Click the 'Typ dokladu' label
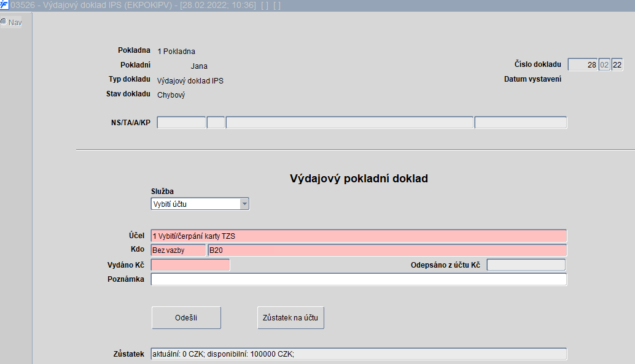Viewport: 635px width, 364px height. coord(129,79)
